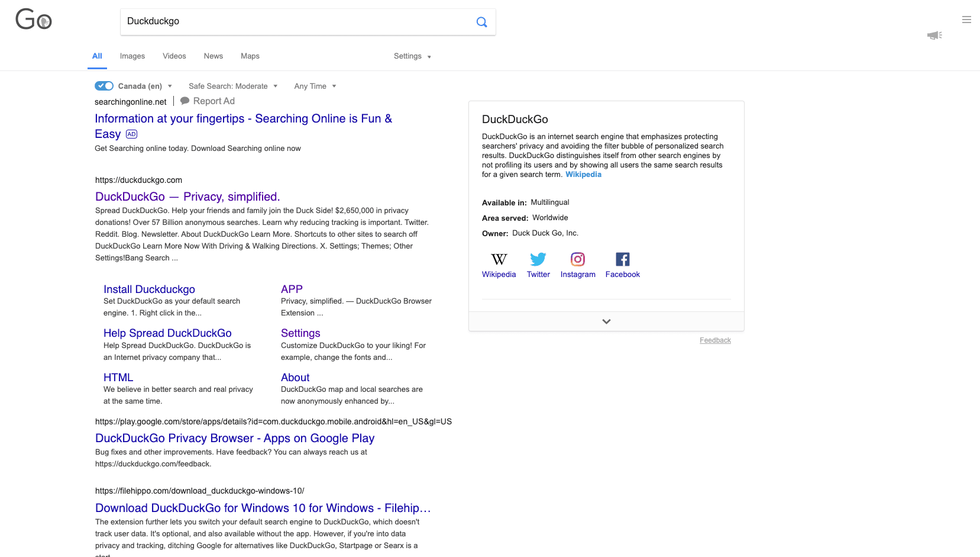980x557 pixels.
Task: Toggle the Canada region switch
Action: pyautogui.click(x=104, y=86)
